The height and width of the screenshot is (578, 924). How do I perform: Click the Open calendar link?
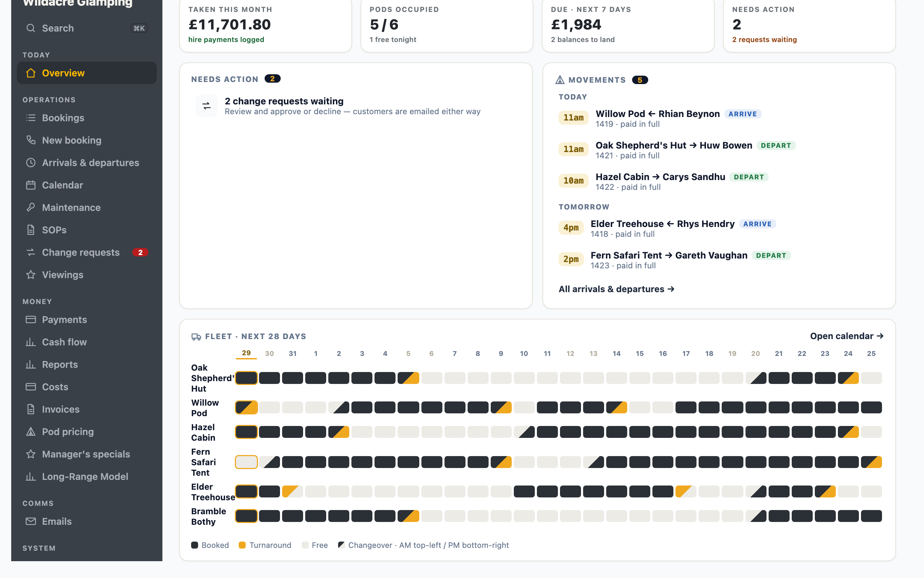pyautogui.click(x=847, y=336)
